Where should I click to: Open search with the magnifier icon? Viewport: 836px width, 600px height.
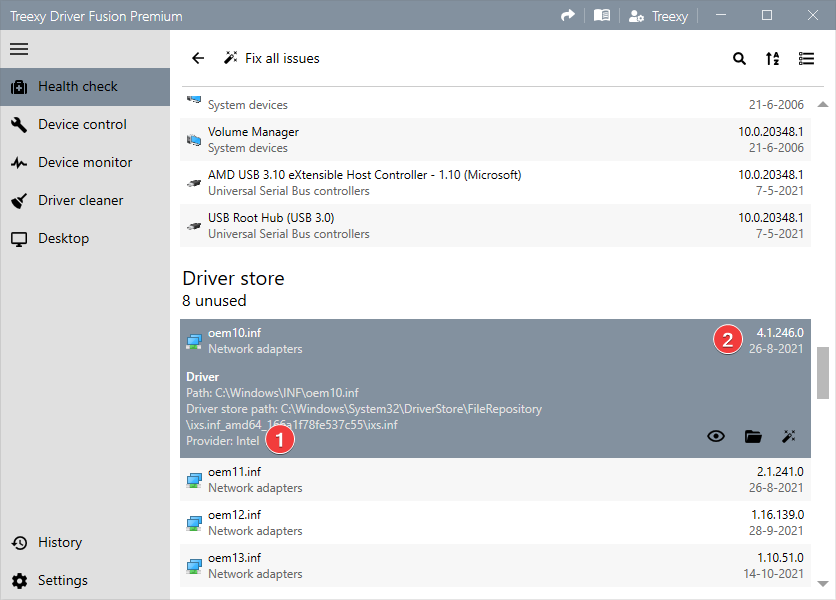739,58
